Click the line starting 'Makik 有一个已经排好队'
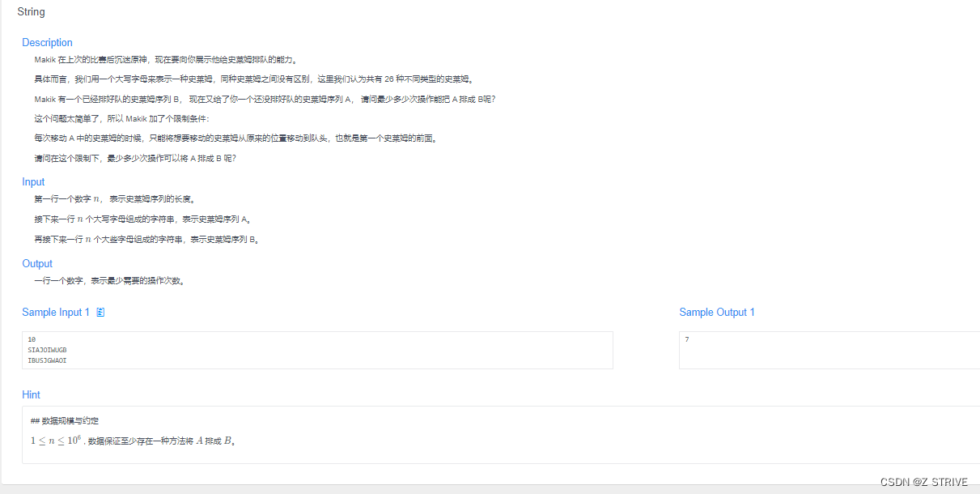 coord(265,100)
